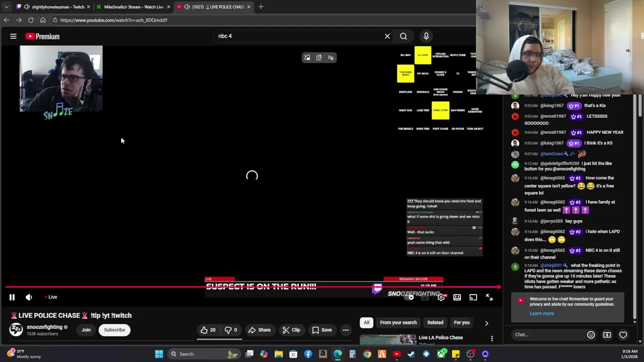The width and height of the screenshot is (644, 362).
Task: Toggle closed captions CC button
Action: [425, 298]
